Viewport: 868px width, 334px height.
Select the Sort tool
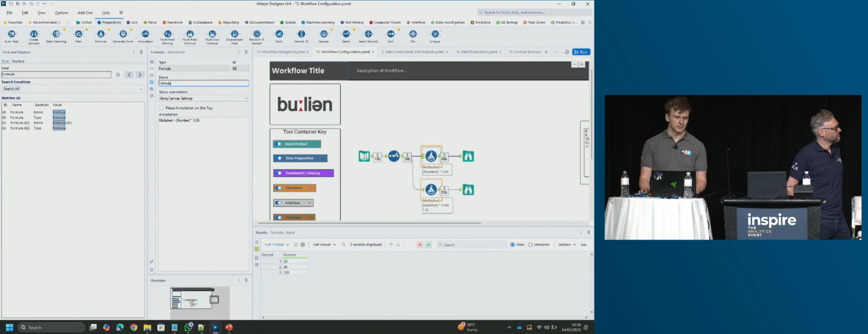pos(391,36)
